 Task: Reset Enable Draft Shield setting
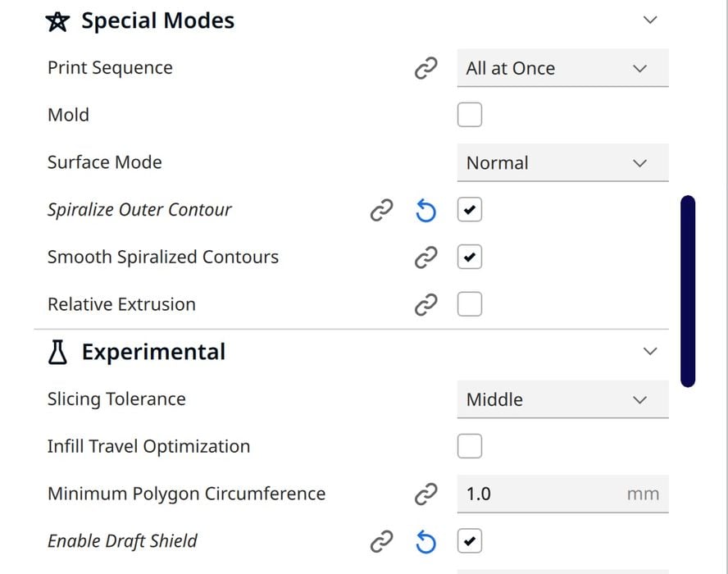coord(425,542)
